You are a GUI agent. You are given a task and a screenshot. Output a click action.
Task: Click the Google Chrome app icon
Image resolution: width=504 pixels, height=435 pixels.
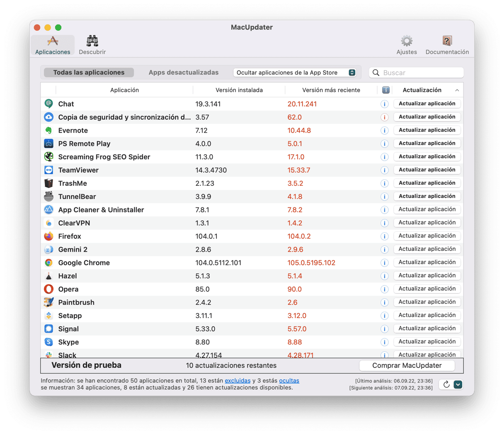coord(49,263)
